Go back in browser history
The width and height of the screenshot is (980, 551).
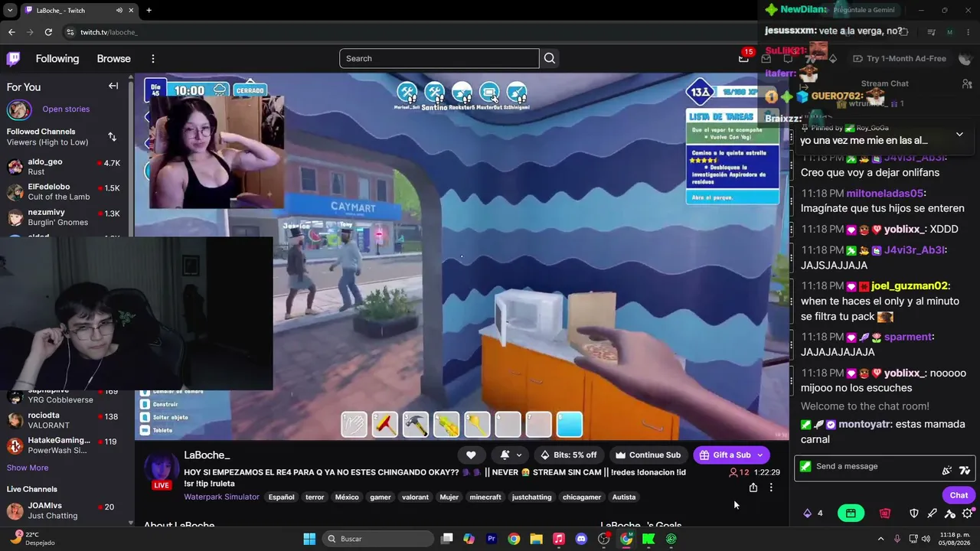tap(11, 32)
